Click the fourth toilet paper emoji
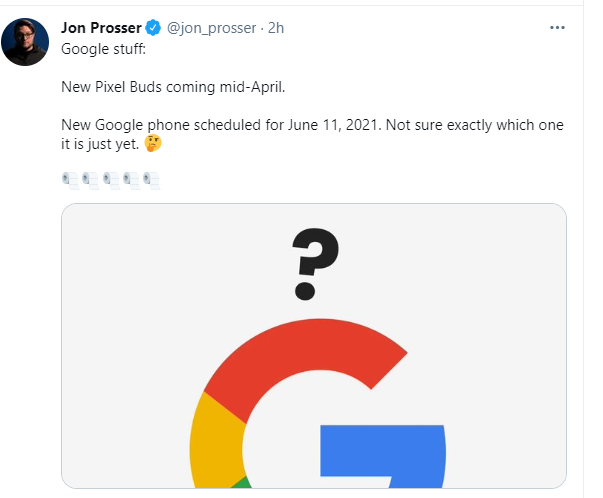The image size is (603, 498). click(131, 181)
